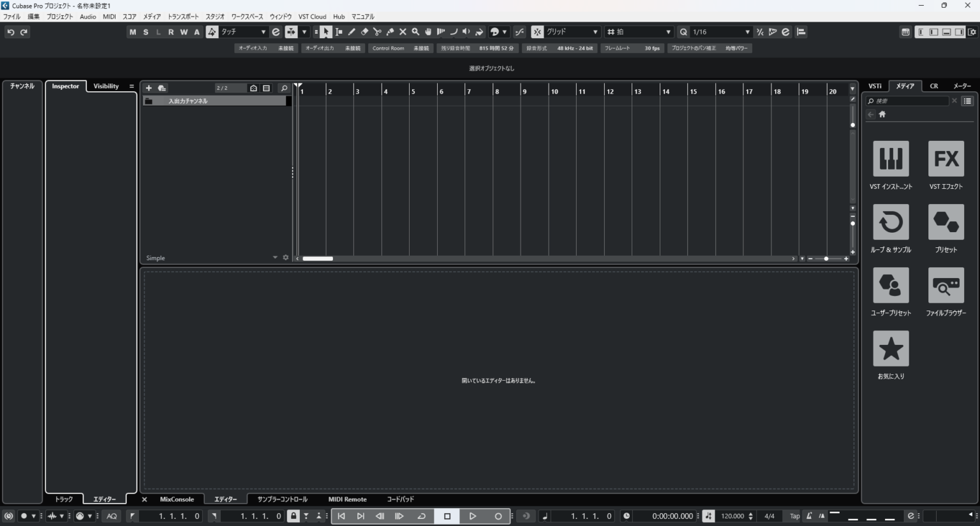Toggle AutoQ (AQ) in the transport bar
This screenshot has width=980, height=526.
[x=112, y=516]
